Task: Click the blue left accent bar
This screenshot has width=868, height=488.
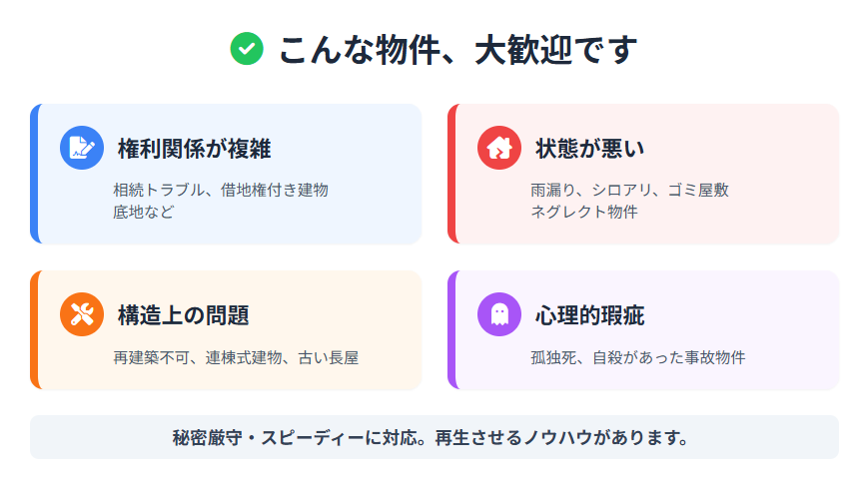Action: [x=34, y=174]
